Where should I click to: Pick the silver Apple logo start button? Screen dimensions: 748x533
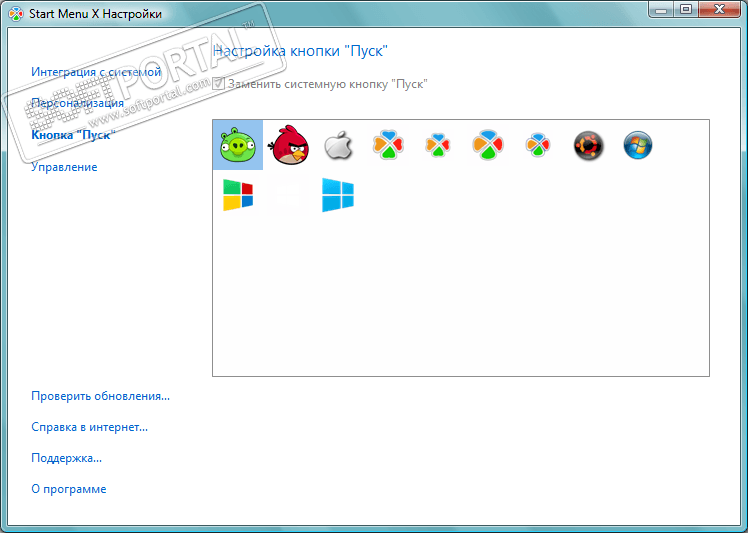click(338, 145)
